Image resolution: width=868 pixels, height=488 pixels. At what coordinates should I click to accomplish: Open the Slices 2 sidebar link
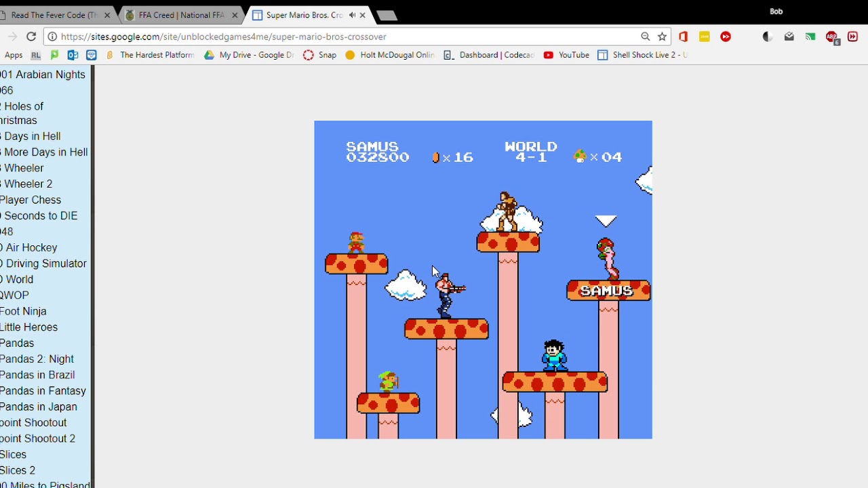pyautogui.click(x=18, y=470)
